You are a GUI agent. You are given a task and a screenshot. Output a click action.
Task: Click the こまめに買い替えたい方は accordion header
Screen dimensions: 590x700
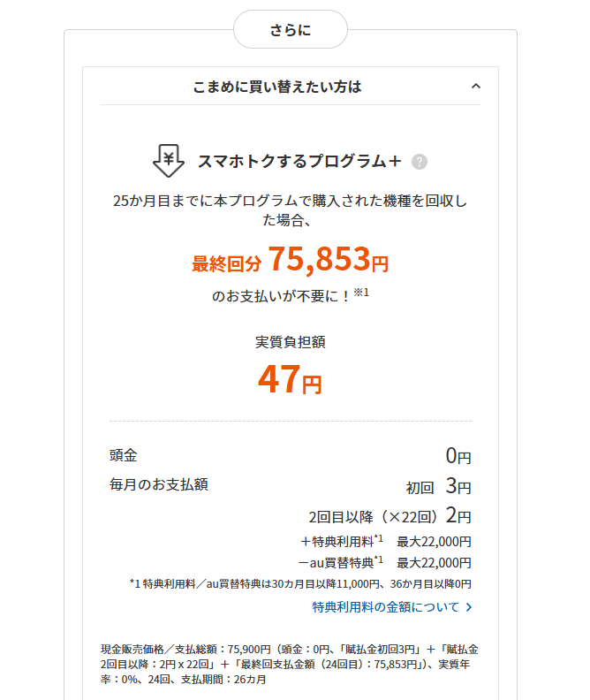pos(277,87)
